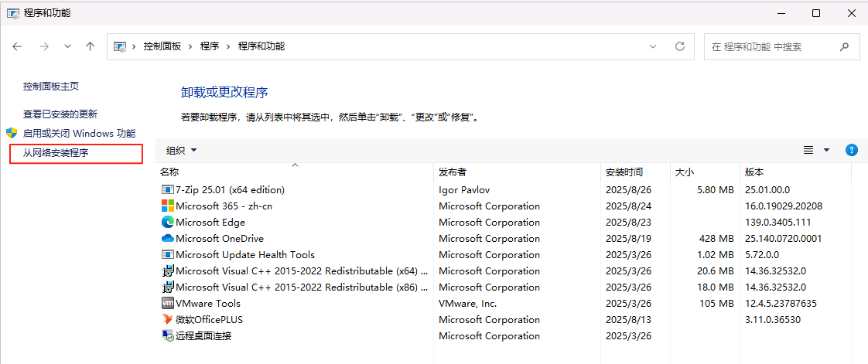Viewport: 868px width, 364px height.
Task: Click the Visual C++ Redistributable (x86) icon
Action: point(167,287)
